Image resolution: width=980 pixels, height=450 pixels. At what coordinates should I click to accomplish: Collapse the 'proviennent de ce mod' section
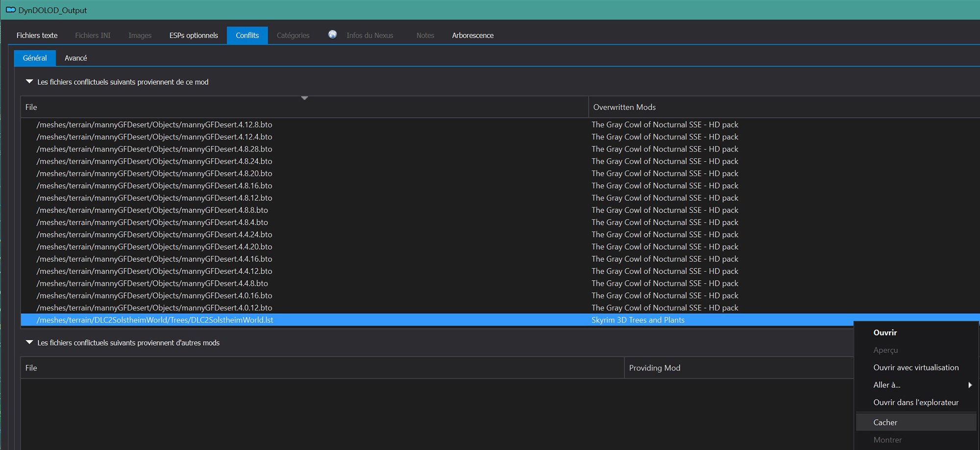pyautogui.click(x=29, y=82)
